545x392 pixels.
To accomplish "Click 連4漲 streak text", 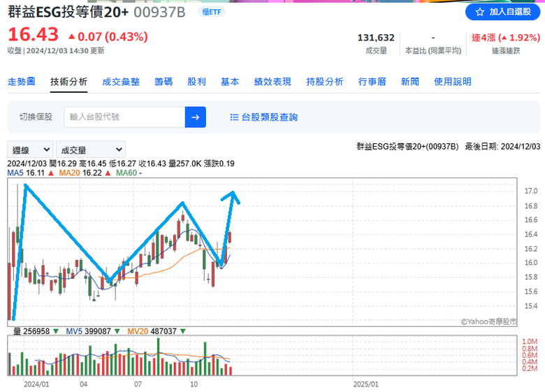I will click(x=505, y=38).
